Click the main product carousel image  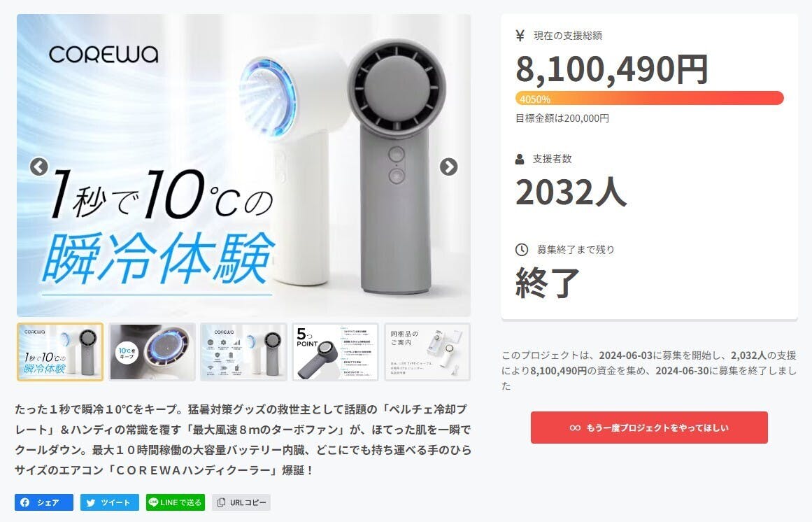click(x=243, y=165)
